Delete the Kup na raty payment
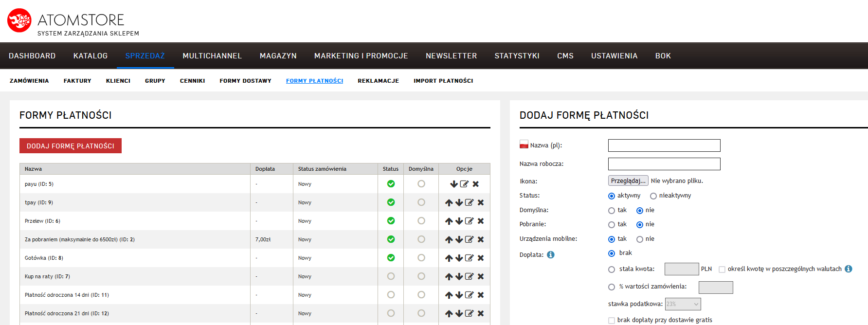868x325 pixels. (x=480, y=276)
